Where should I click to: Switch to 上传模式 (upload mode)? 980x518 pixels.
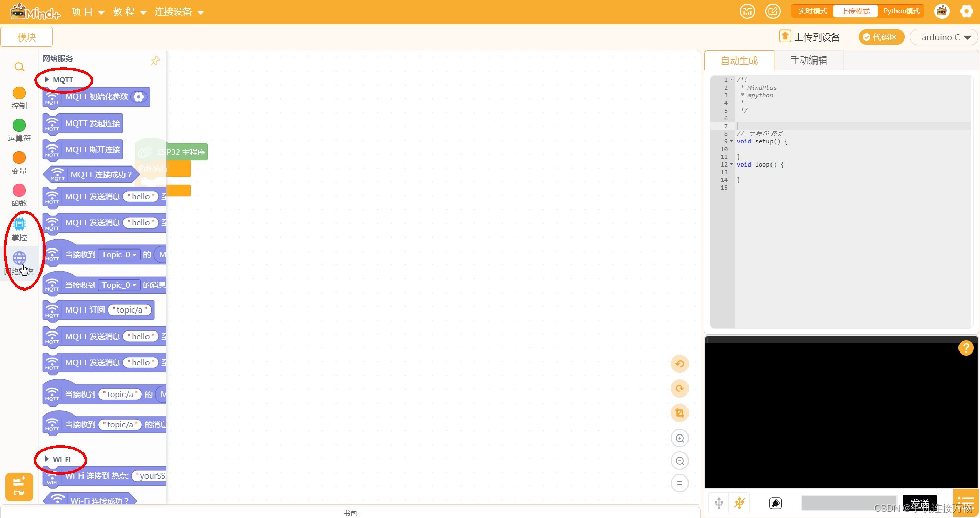coord(856,11)
